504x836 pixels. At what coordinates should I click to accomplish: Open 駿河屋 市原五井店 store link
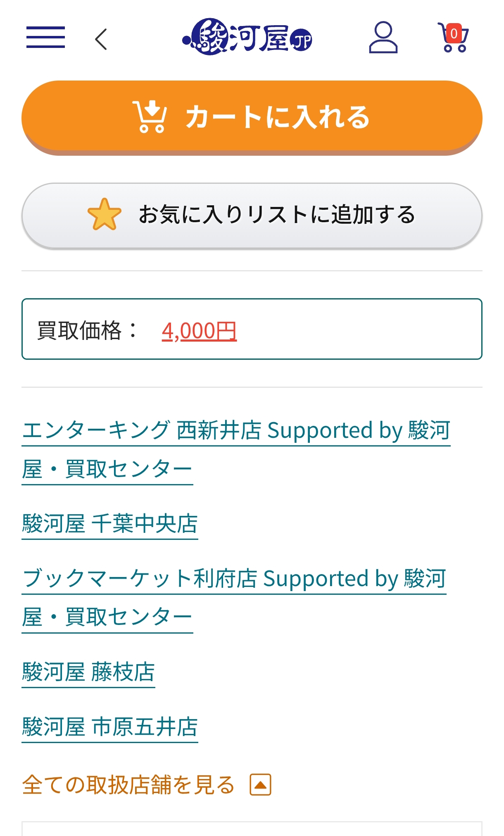tap(110, 727)
